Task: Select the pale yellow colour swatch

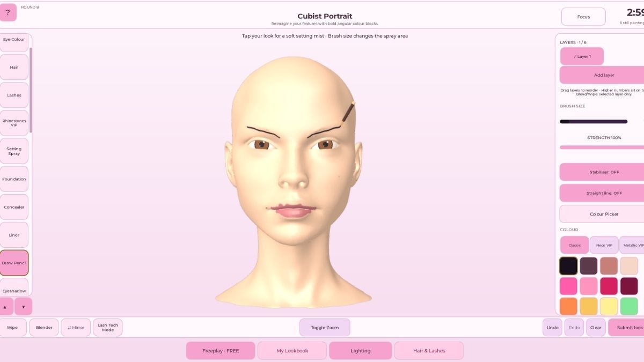Action: coord(609,306)
